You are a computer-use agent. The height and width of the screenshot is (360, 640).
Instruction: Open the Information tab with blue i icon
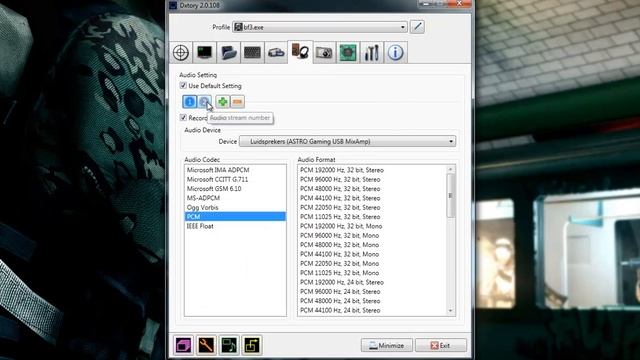(396, 53)
